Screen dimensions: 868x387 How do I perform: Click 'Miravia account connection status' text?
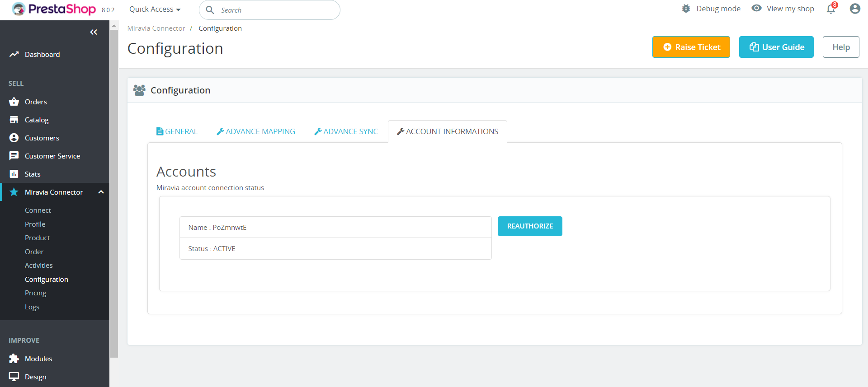click(210, 188)
